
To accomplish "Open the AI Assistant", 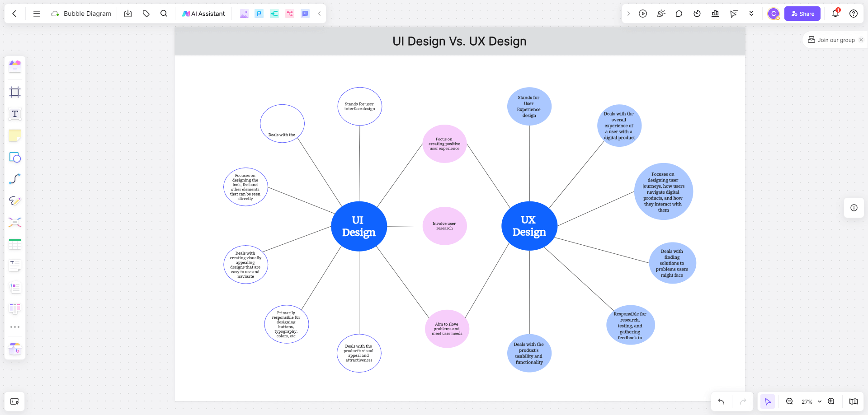I will click(203, 14).
